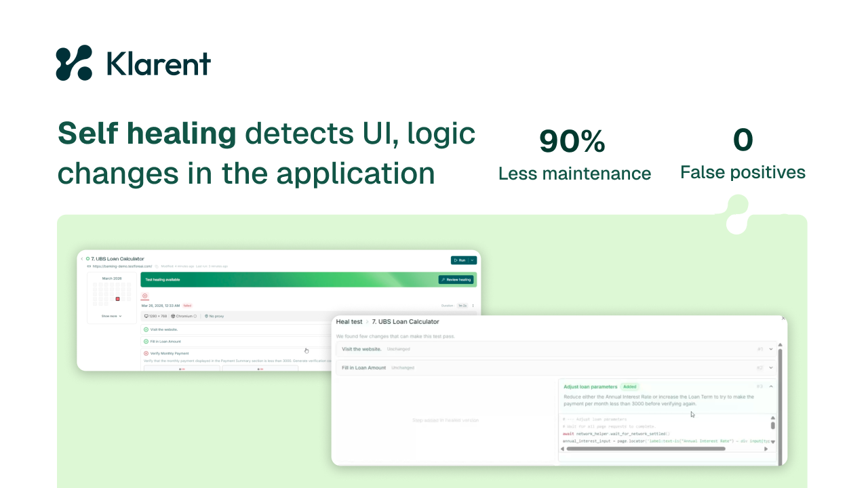
Task: Click the "await network_helper" code line
Action: (616, 434)
